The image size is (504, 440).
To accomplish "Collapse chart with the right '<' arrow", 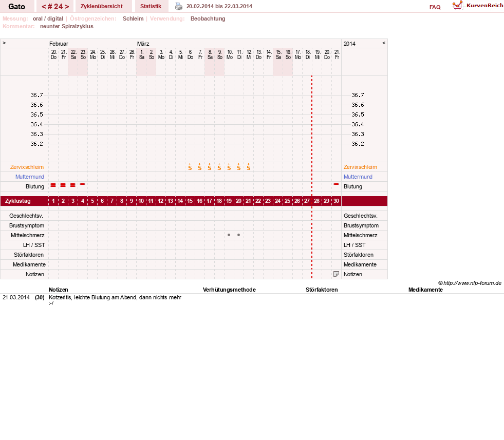I will point(384,43).
